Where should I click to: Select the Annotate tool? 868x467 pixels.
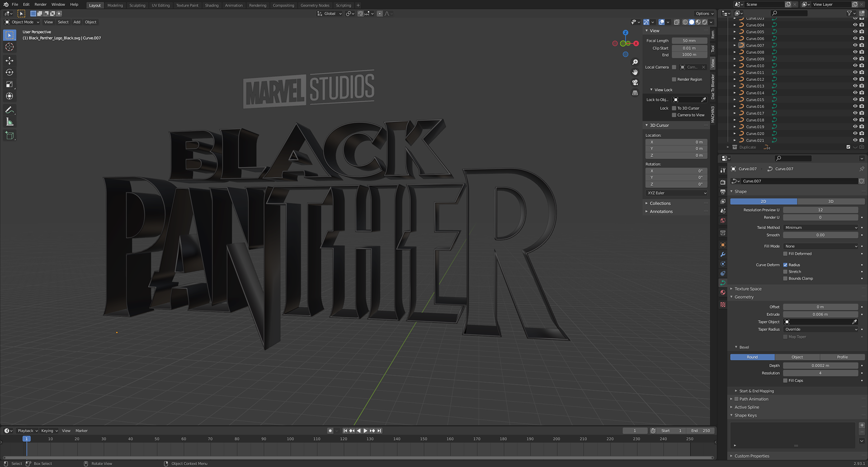click(x=9, y=110)
